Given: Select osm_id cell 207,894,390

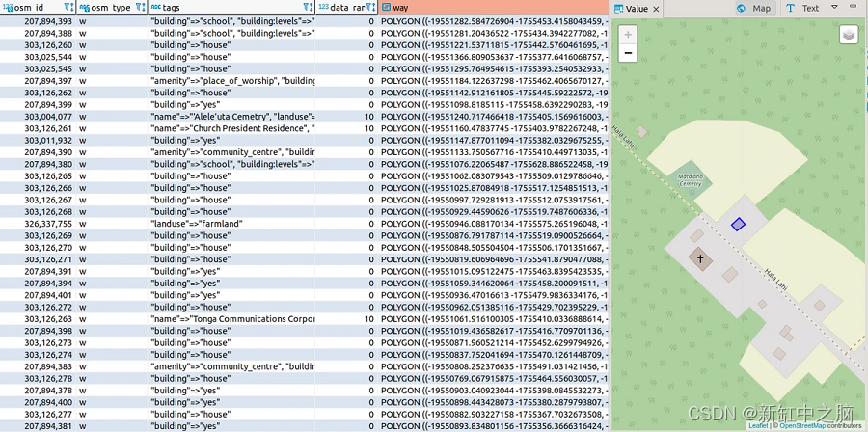Looking at the screenshot, I should pos(37,152).
